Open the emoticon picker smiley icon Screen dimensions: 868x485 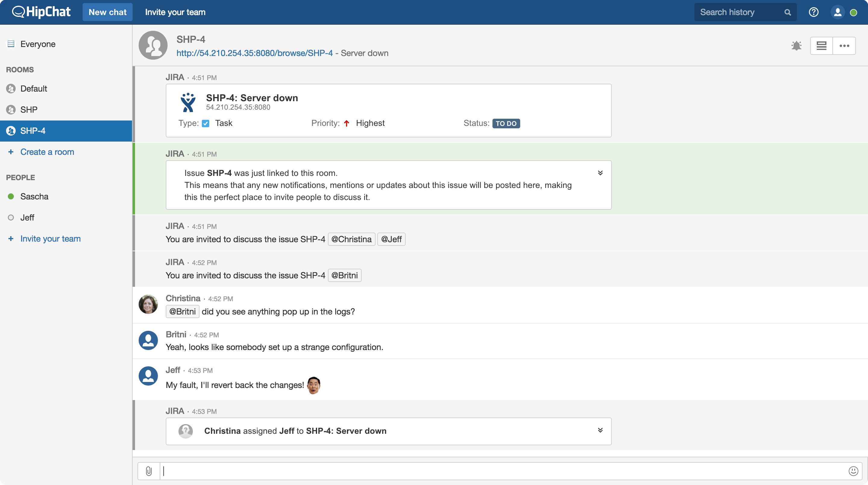point(853,471)
